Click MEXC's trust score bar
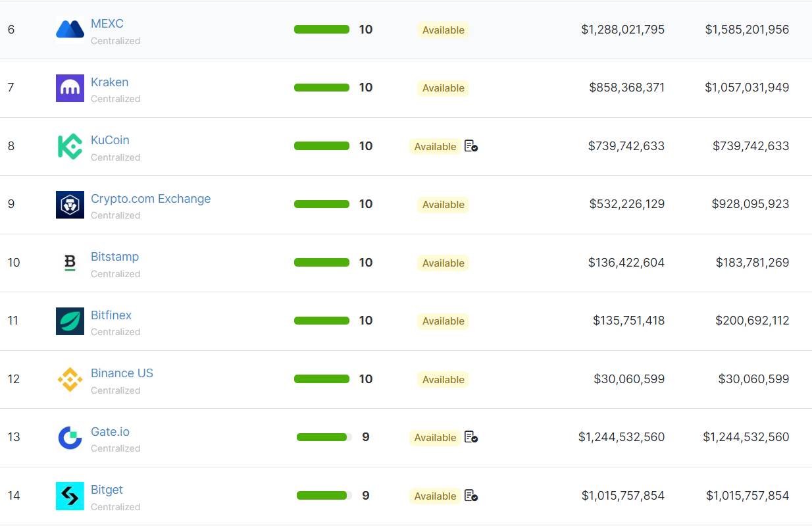 pos(322,30)
